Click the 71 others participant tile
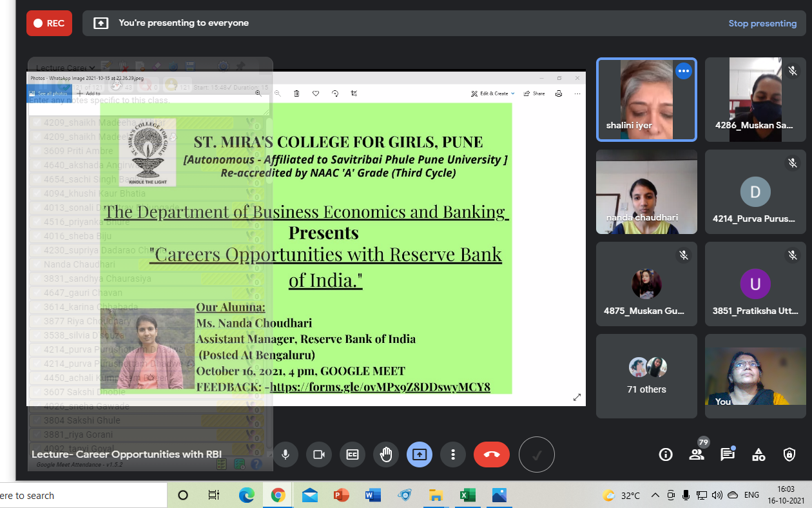The height and width of the screenshot is (508, 812). tap(646, 376)
